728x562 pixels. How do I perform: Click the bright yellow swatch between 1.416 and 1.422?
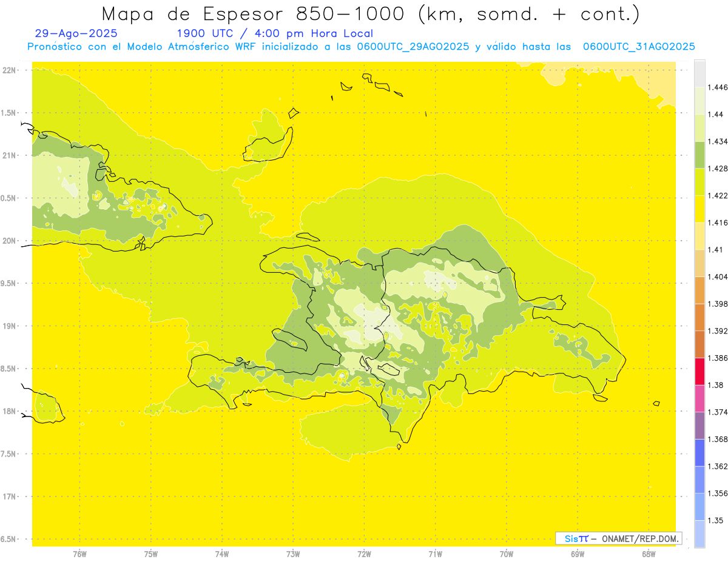[x=699, y=209]
